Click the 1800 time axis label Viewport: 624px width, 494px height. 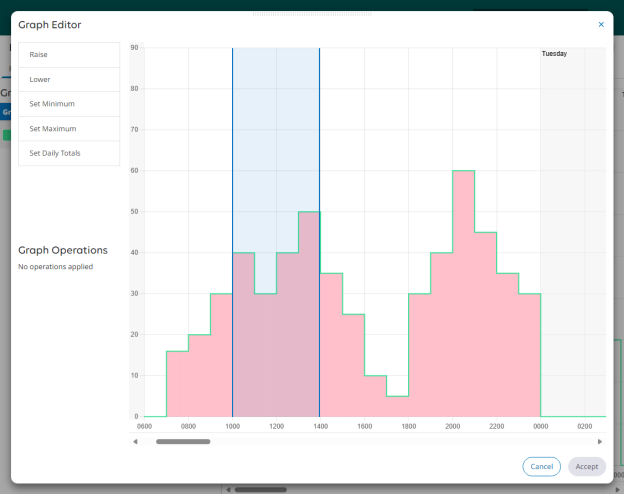pyautogui.click(x=409, y=426)
